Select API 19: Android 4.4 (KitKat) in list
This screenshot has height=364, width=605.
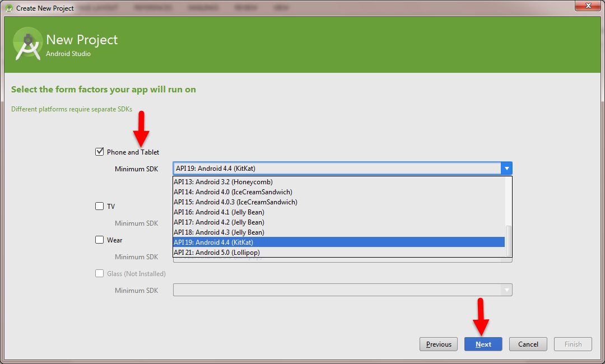click(339, 242)
